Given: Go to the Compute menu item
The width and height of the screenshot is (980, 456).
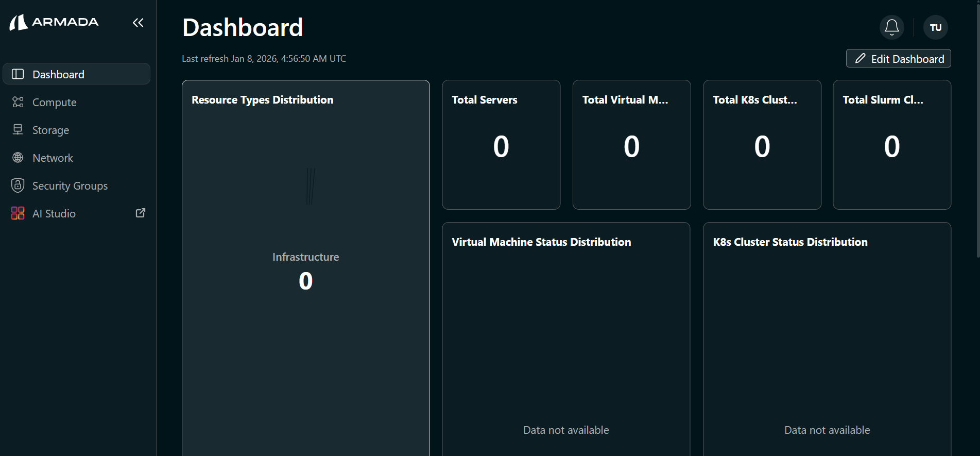Looking at the screenshot, I should point(55,103).
